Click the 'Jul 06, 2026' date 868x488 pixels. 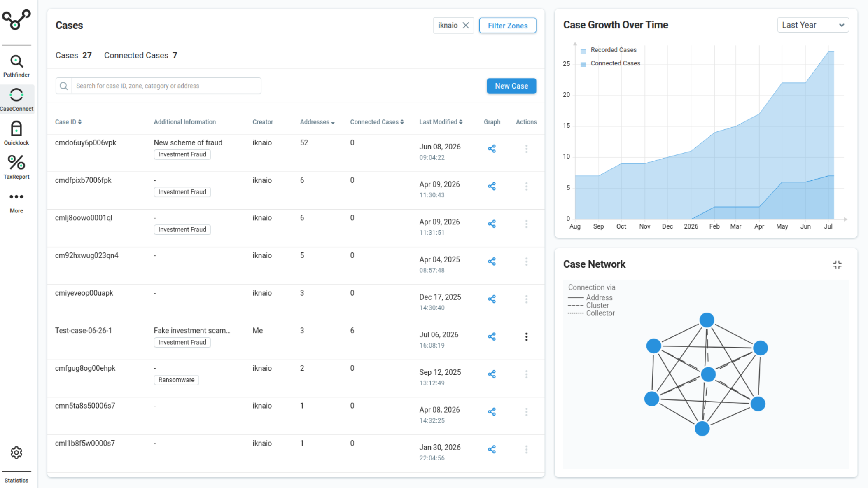(439, 335)
